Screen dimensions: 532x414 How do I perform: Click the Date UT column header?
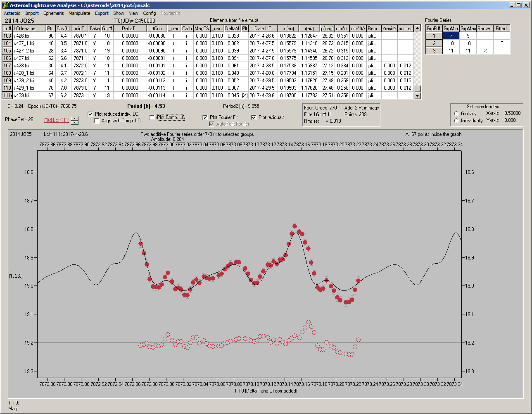point(263,29)
